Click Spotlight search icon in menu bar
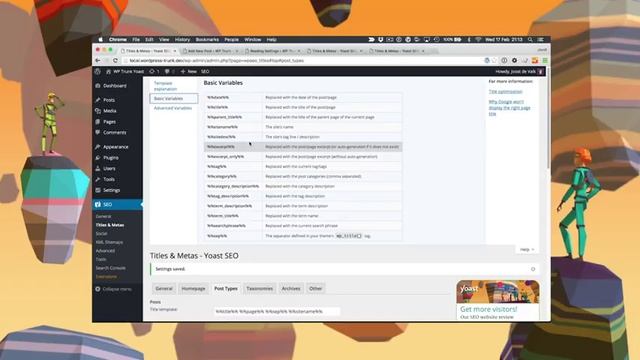The image size is (640, 360). pyautogui.click(x=530, y=40)
